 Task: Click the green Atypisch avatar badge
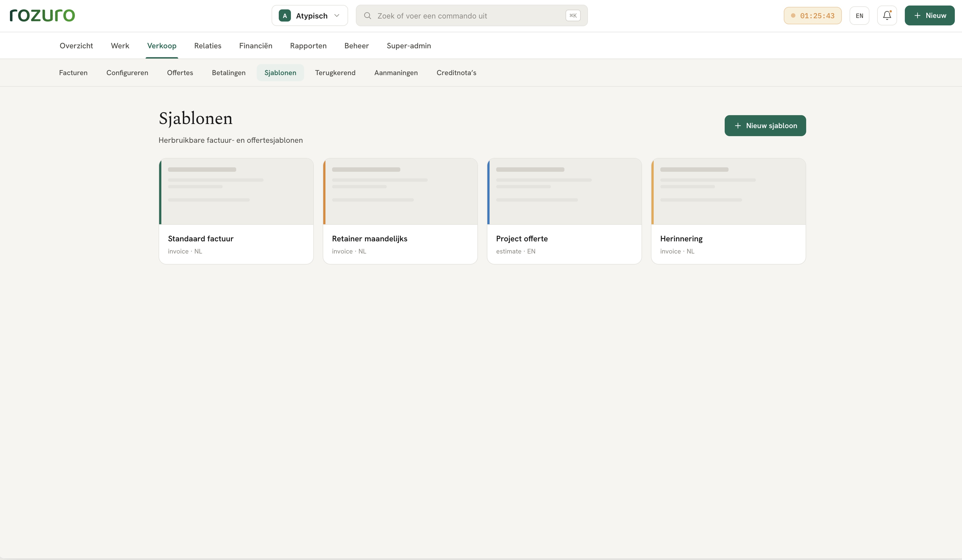point(285,16)
